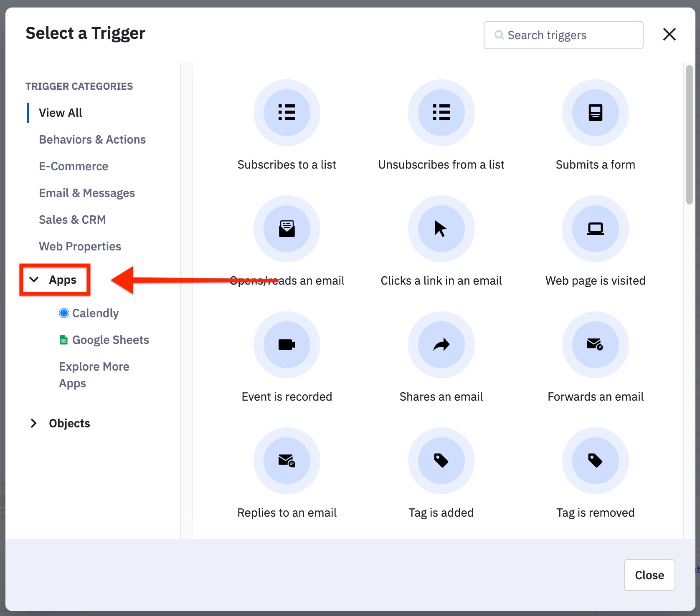Click the Explore More Apps link
Screen dimensions: 700x616
tap(94, 374)
